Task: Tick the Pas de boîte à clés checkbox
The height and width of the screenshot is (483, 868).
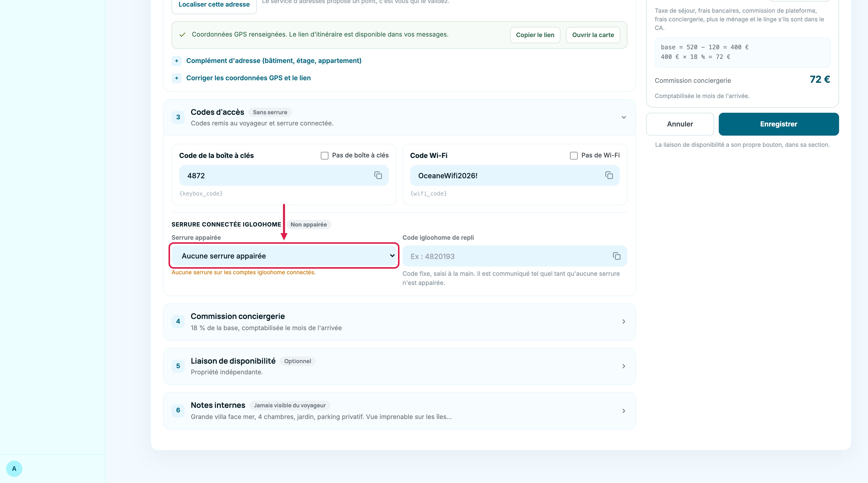Action: click(325, 155)
